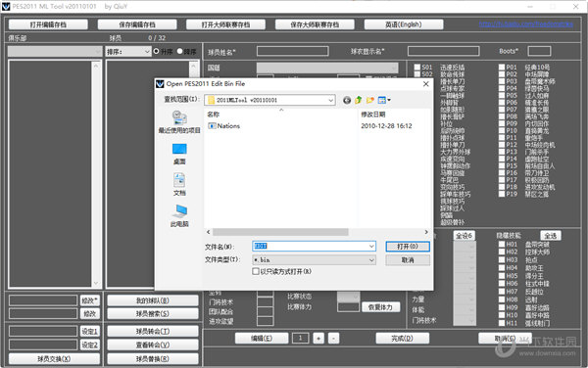Select the ascending (升序) sort radio button
The width and height of the screenshot is (588, 368).
pyautogui.click(x=157, y=51)
